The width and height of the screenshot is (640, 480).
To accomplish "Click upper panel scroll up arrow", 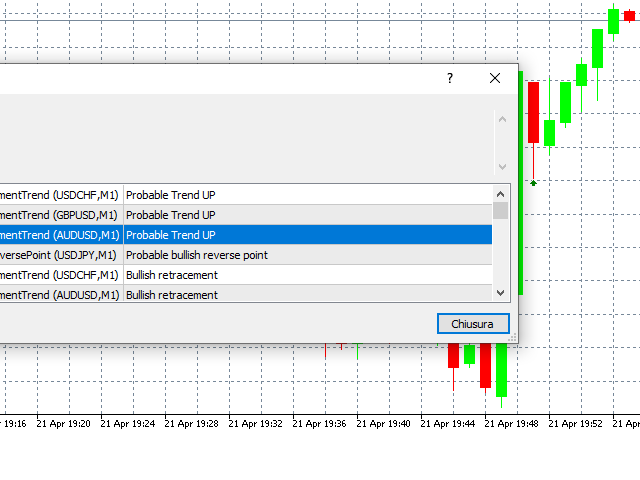I will pyautogui.click(x=502, y=119).
